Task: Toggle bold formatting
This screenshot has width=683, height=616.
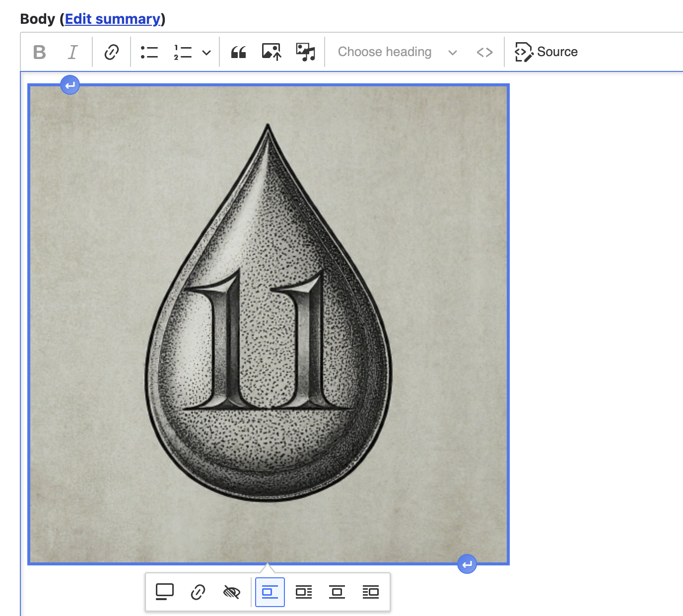Action: 40,52
